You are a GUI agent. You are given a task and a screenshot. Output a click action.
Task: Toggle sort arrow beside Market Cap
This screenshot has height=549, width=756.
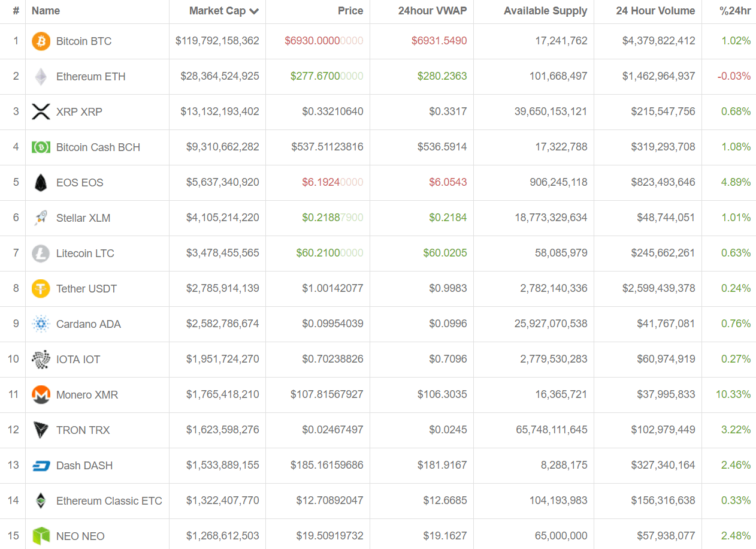click(x=255, y=11)
